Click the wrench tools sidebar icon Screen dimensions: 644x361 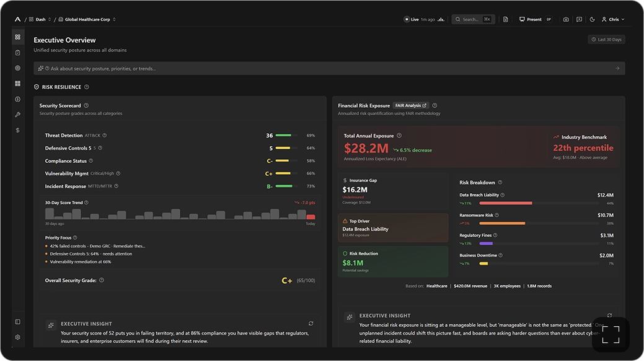pos(17,115)
